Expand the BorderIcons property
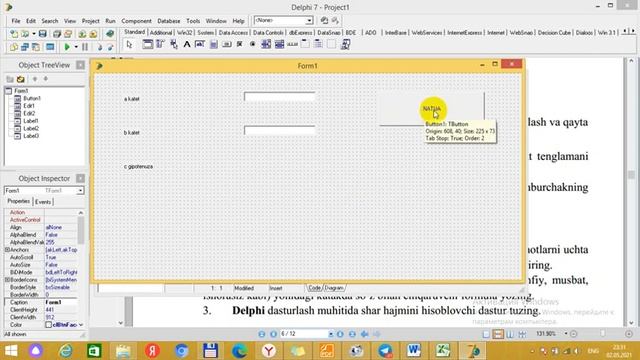640x360 pixels. 7,280
